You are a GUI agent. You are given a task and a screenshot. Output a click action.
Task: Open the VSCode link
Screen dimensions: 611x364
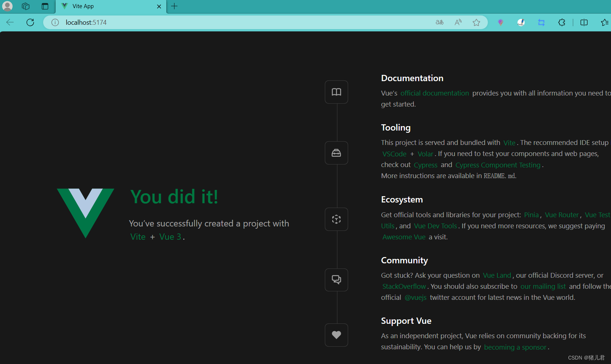(x=394, y=154)
